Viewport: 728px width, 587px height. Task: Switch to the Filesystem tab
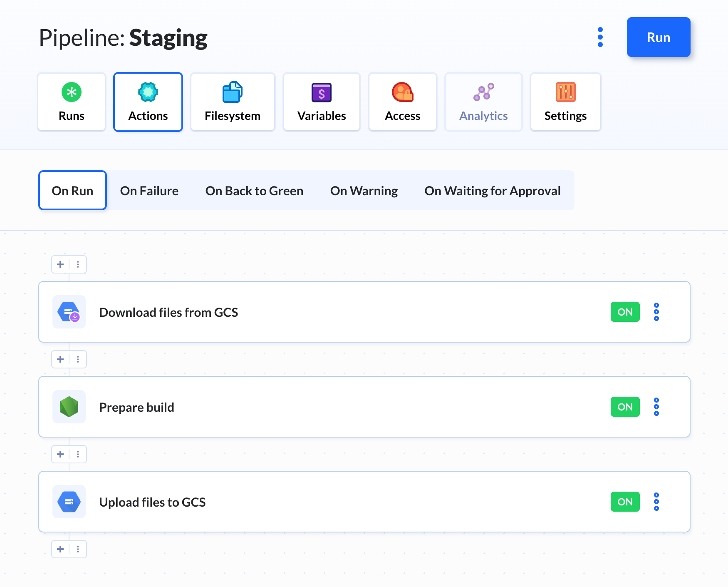pyautogui.click(x=233, y=102)
